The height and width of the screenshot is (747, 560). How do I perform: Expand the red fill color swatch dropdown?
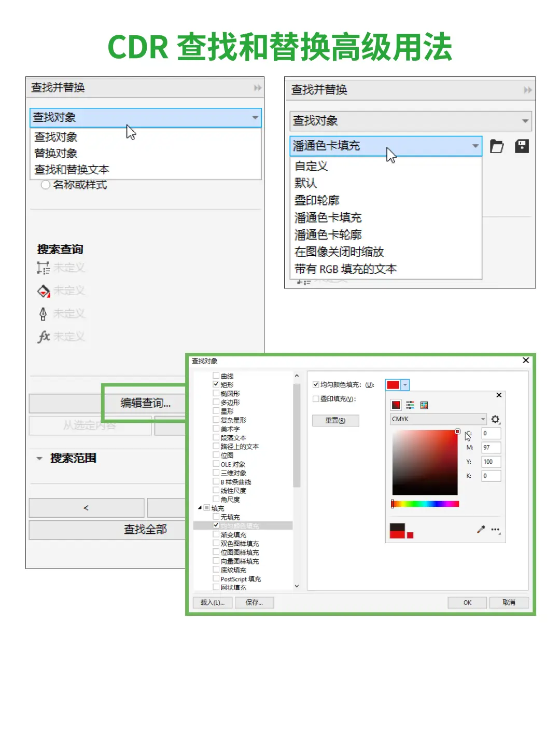pos(405,385)
